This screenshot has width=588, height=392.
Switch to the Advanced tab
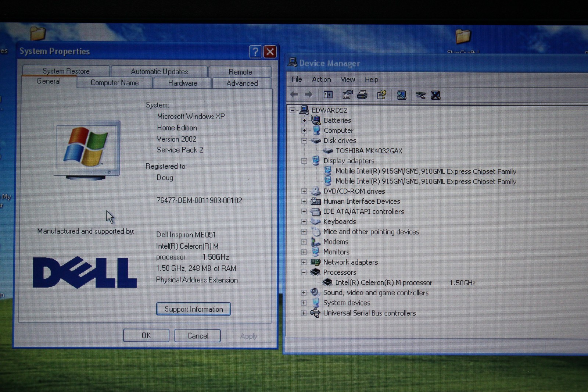pos(242,83)
